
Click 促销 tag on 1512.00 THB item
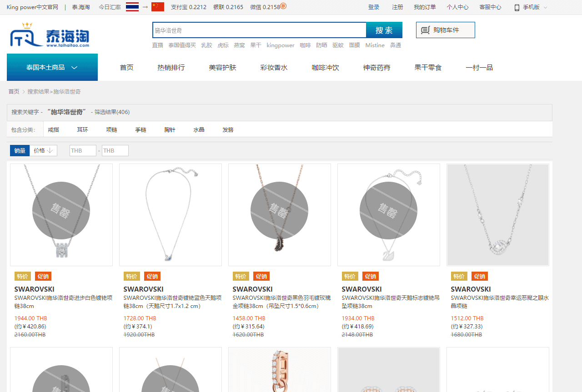click(x=480, y=276)
